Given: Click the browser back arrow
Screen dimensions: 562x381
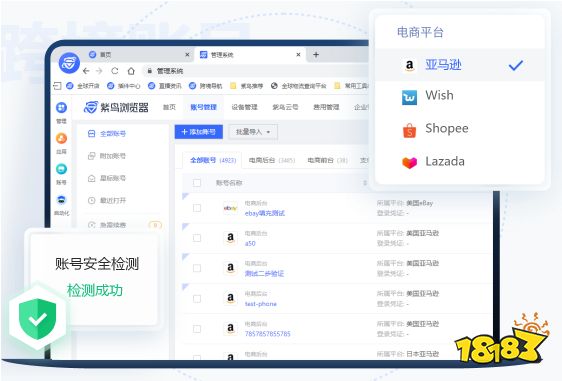Looking at the screenshot, I should [86, 71].
